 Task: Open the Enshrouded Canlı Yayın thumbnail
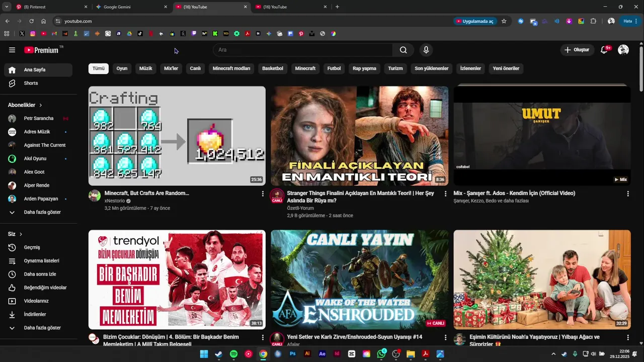pyautogui.click(x=360, y=280)
